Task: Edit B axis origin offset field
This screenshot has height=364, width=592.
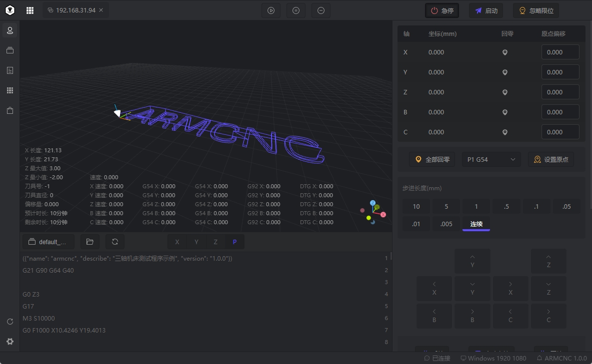Action: (x=560, y=112)
